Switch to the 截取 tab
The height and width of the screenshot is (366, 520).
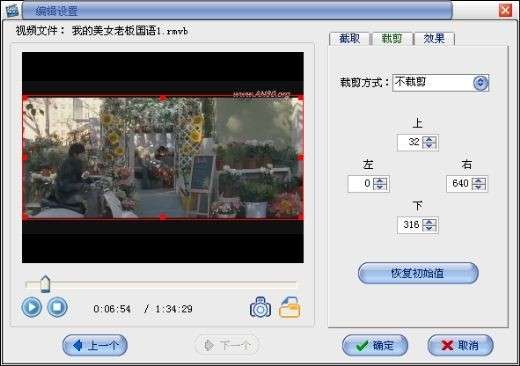349,39
